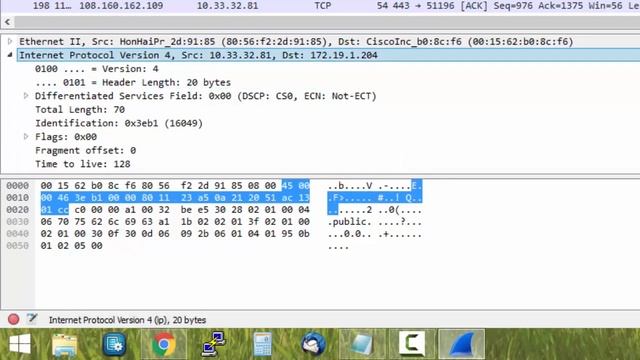
Task: Select the 'Time to live: 128' field
Action: pyautogui.click(x=83, y=164)
